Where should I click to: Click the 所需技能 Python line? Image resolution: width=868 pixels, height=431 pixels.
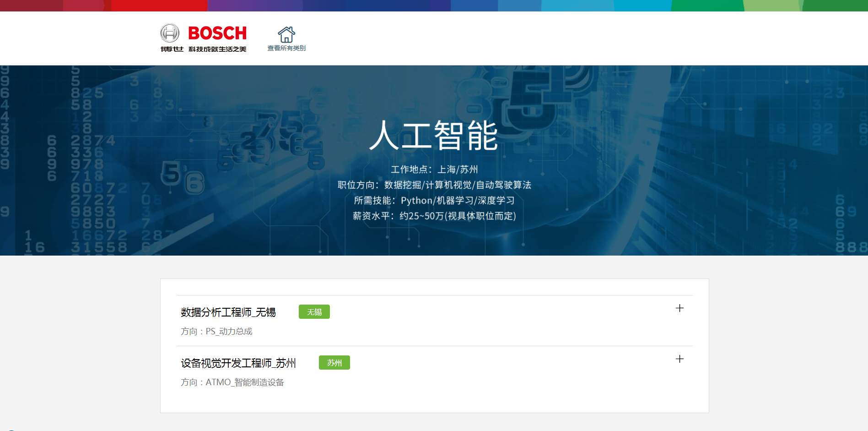(x=434, y=201)
